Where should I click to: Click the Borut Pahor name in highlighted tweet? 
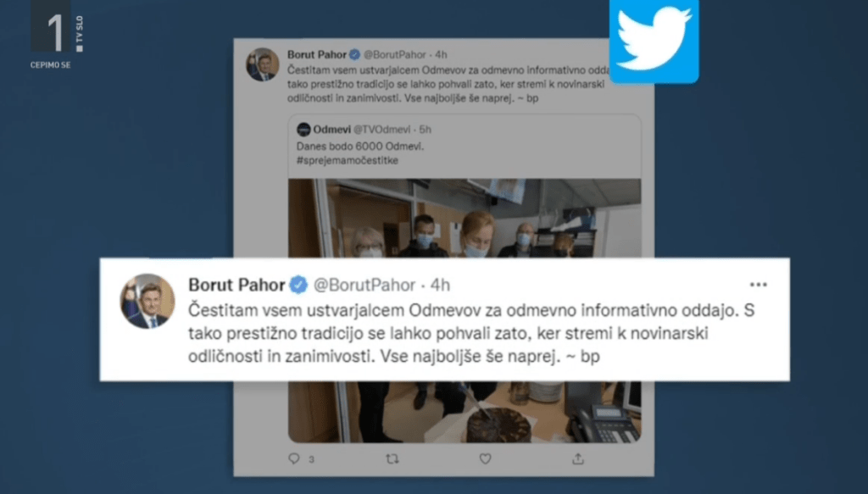(237, 285)
